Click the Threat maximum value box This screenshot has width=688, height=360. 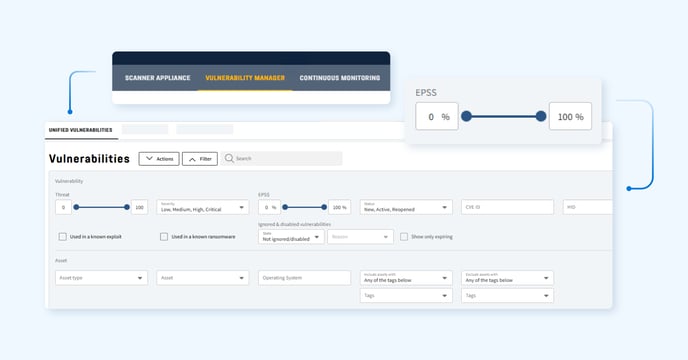click(140, 207)
